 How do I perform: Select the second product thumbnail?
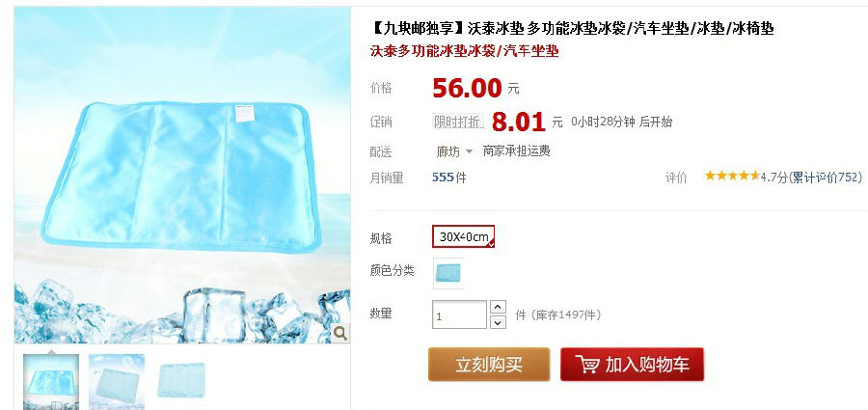[117, 382]
